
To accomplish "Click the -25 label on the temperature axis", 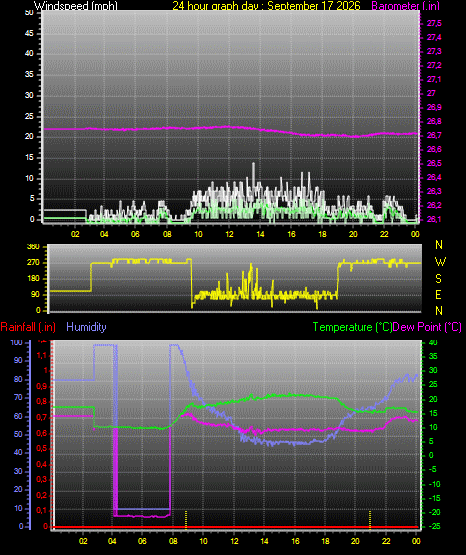I will (435, 526).
